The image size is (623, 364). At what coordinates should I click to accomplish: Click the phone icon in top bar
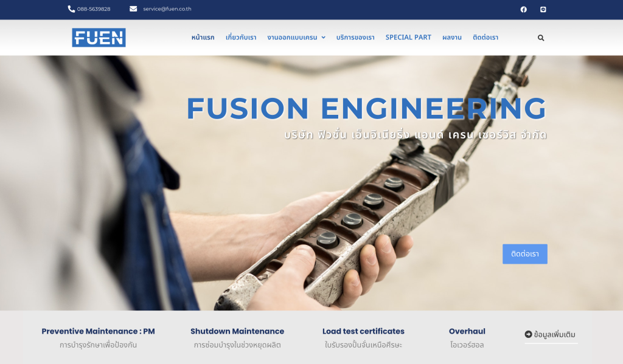(x=71, y=9)
